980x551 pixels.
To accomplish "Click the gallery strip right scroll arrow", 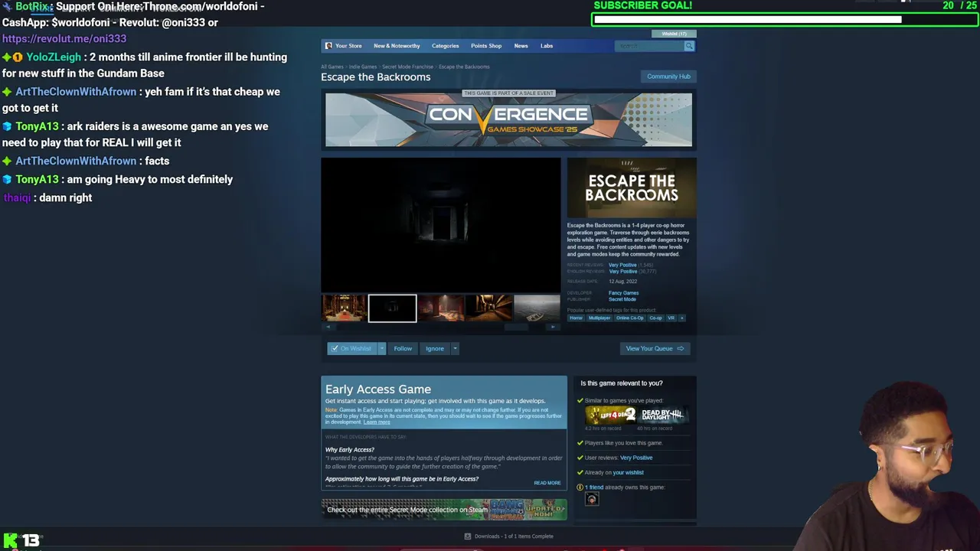I will coord(553,327).
